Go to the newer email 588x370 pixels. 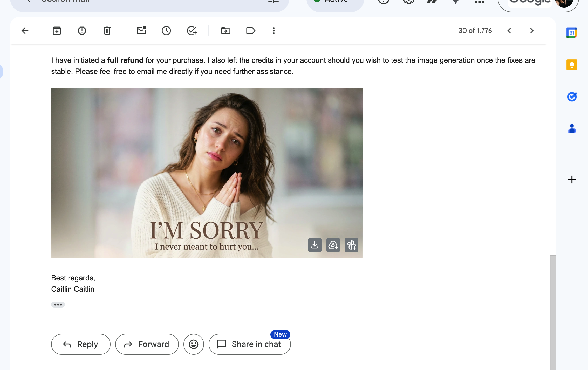pyautogui.click(x=509, y=31)
